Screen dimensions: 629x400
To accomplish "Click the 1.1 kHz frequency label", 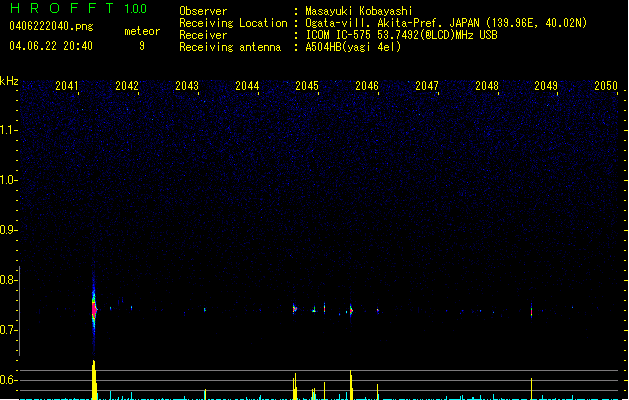I will [x=8, y=130].
